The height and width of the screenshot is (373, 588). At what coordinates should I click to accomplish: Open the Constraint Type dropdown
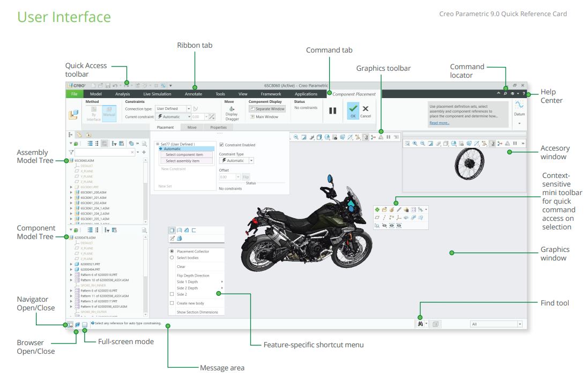pyautogui.click(x=251, y=160)
